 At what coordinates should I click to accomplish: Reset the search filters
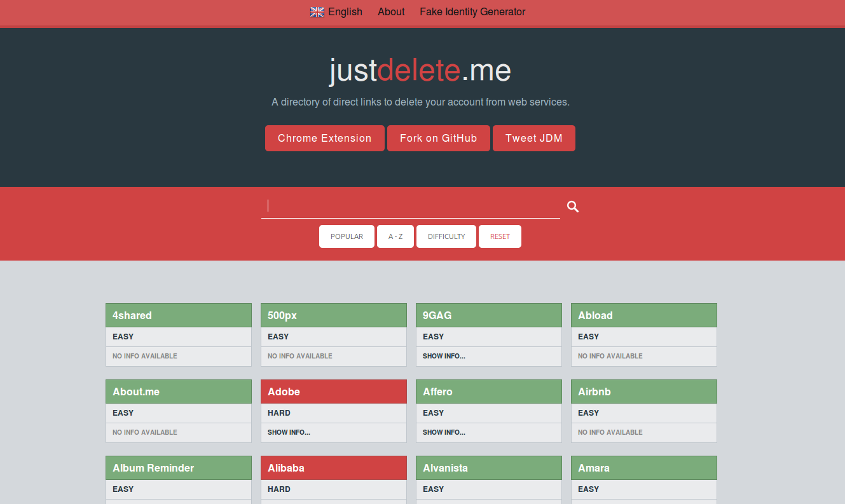500,236
